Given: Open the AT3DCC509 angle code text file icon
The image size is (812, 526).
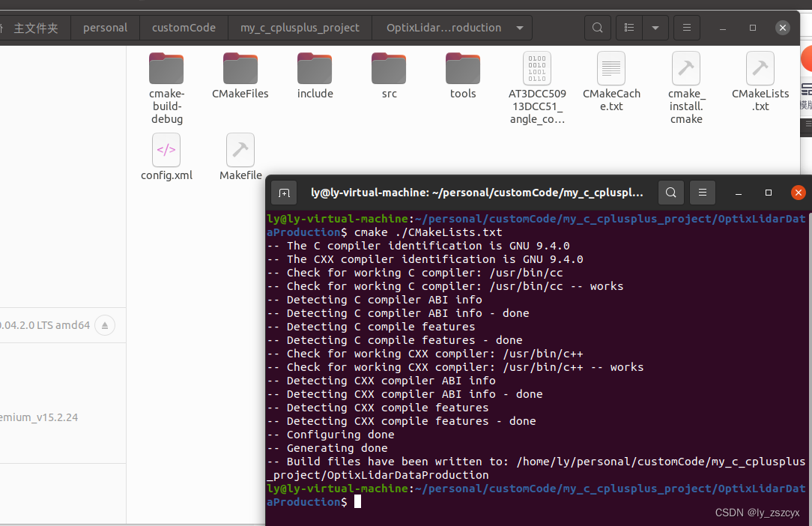Looking at the screenshot, I should [x=537, y=68].
